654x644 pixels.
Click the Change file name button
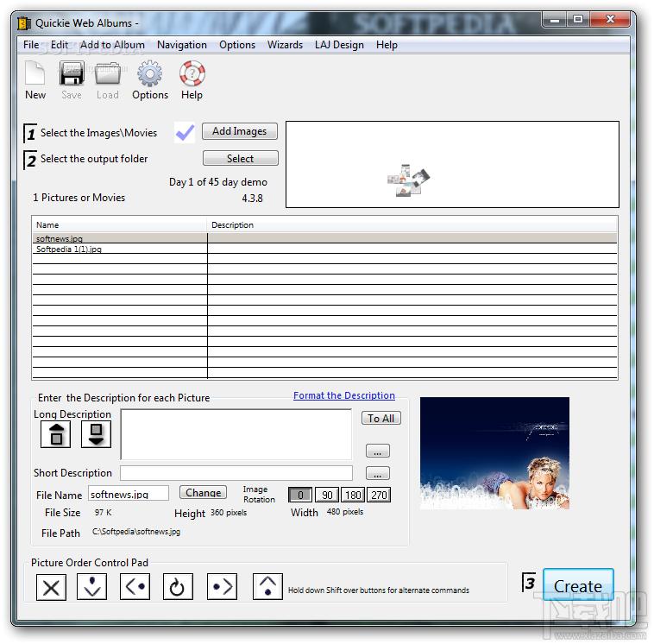pyautogui.click(x=203, y=492)
